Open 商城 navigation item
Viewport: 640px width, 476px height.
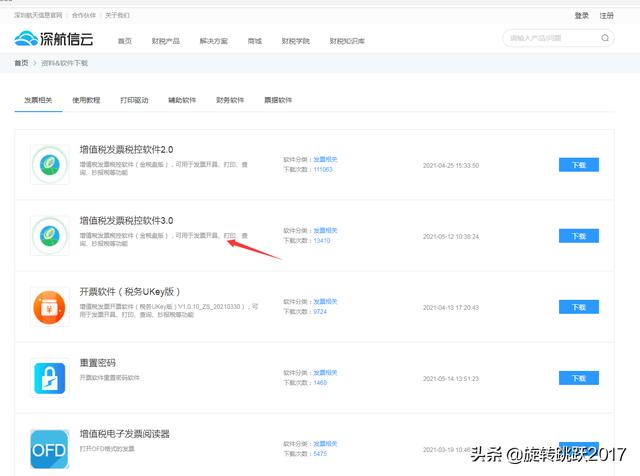point(255,41)
